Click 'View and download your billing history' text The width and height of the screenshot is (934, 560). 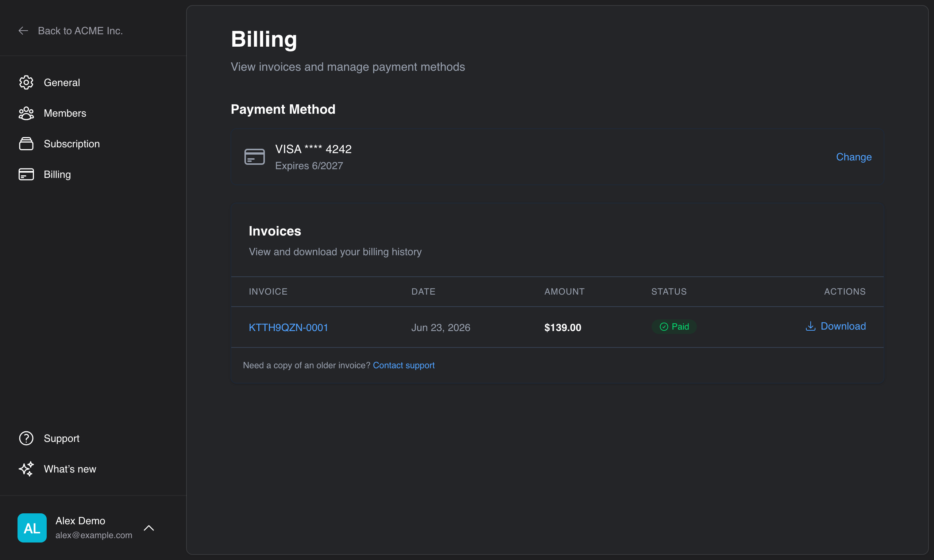pos(335,252)
